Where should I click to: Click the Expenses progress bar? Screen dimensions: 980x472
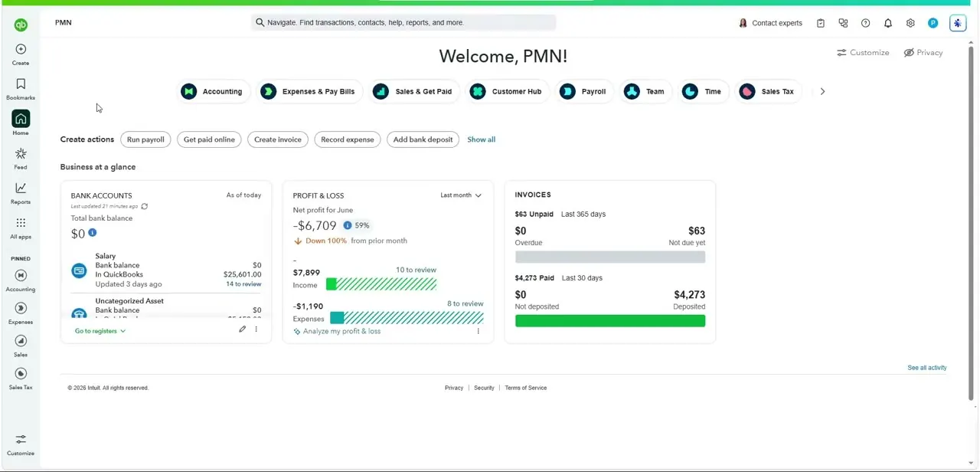pyautogui.click(x=407, y=318)
